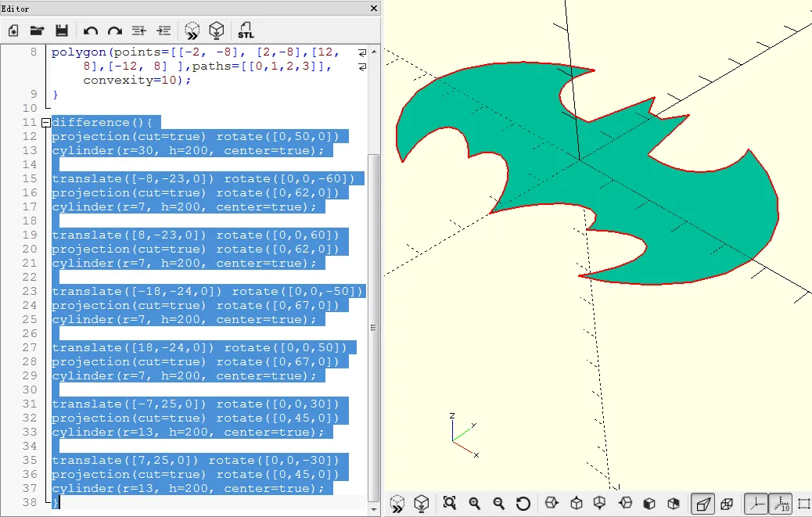The height and width of the screenshot is (517, 812).
Task: Switch to the Front view cube icon
Action: (649, 504)
